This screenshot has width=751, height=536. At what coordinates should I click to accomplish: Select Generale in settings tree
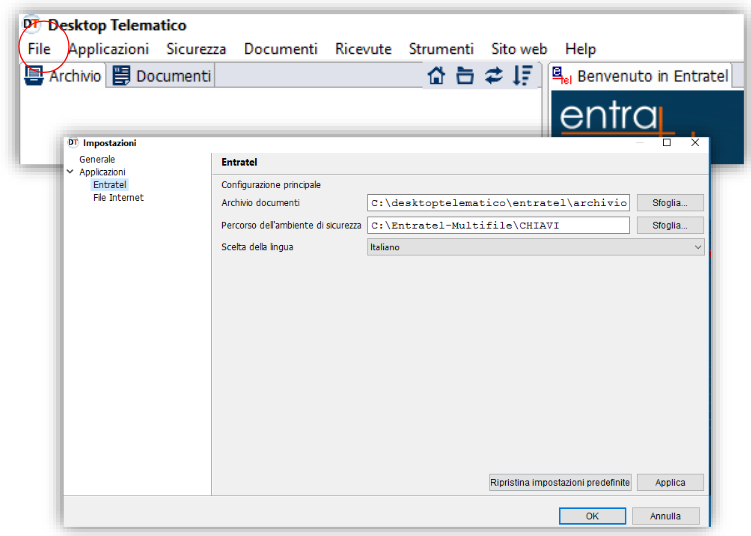coord(97,159)
